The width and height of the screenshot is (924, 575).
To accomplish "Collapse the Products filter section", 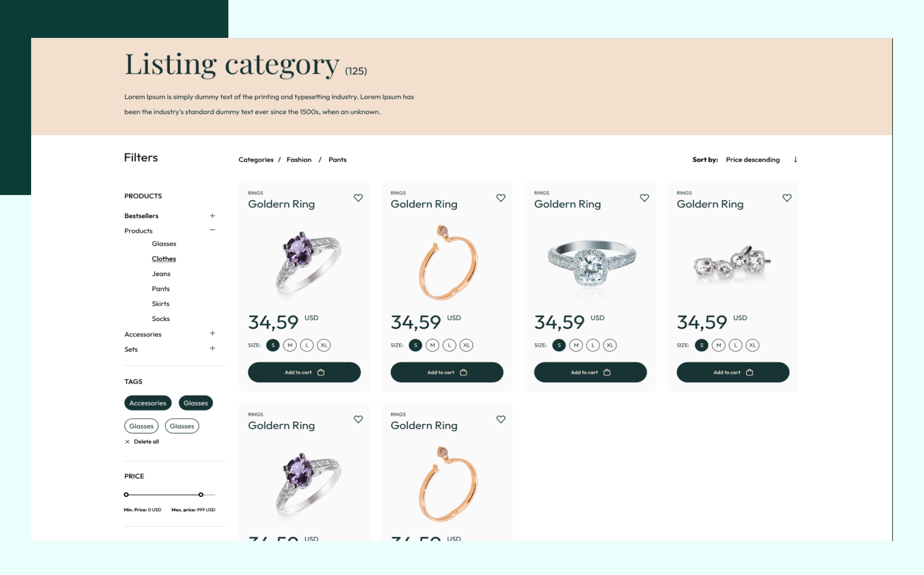I will tap(212, 230).
